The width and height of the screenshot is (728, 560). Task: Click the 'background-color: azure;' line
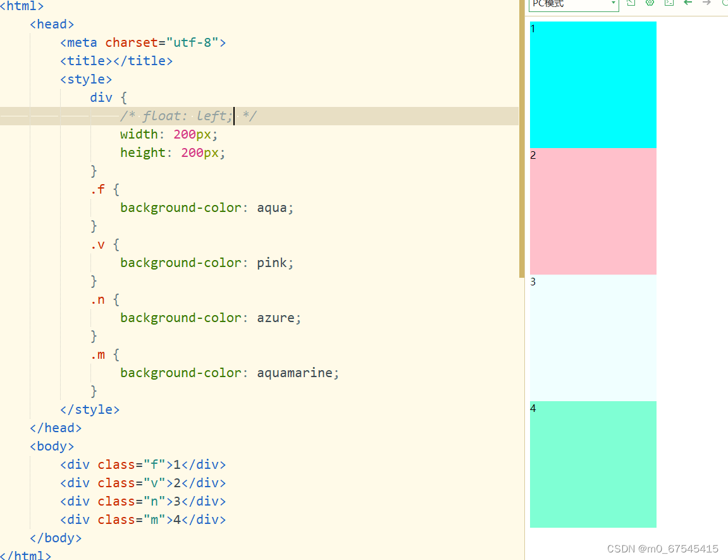click(x=211, y=318)
